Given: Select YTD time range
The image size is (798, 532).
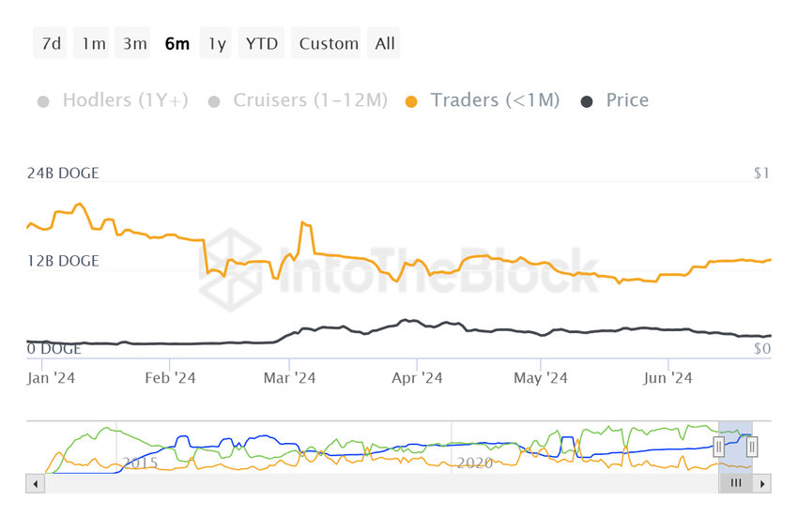Looking at the screenshot, I should click(262, 44).
